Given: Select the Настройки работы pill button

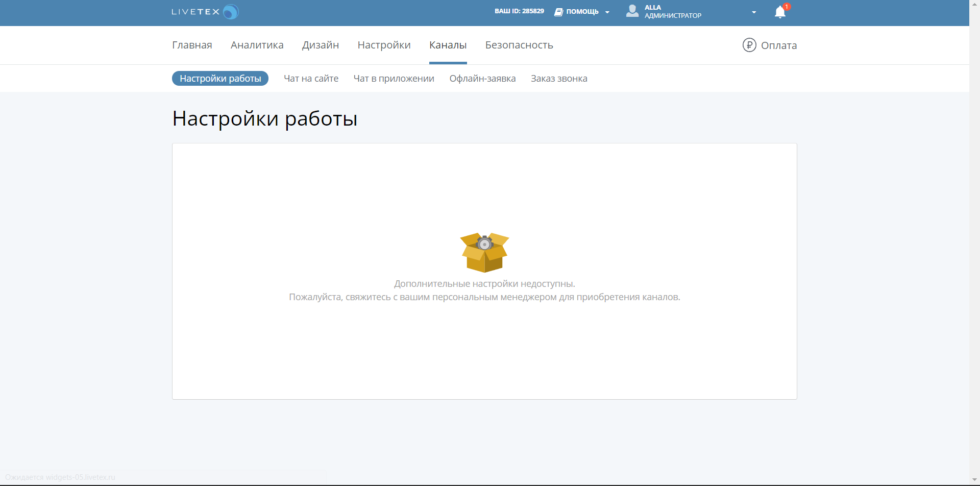Looking at the screenshot, I should 220,79.
